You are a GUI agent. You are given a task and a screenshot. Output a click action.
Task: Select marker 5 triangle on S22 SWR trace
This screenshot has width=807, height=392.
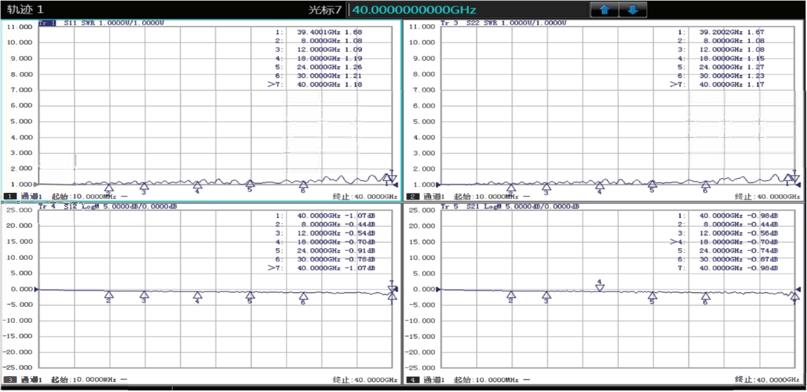[x=652, y=185]
